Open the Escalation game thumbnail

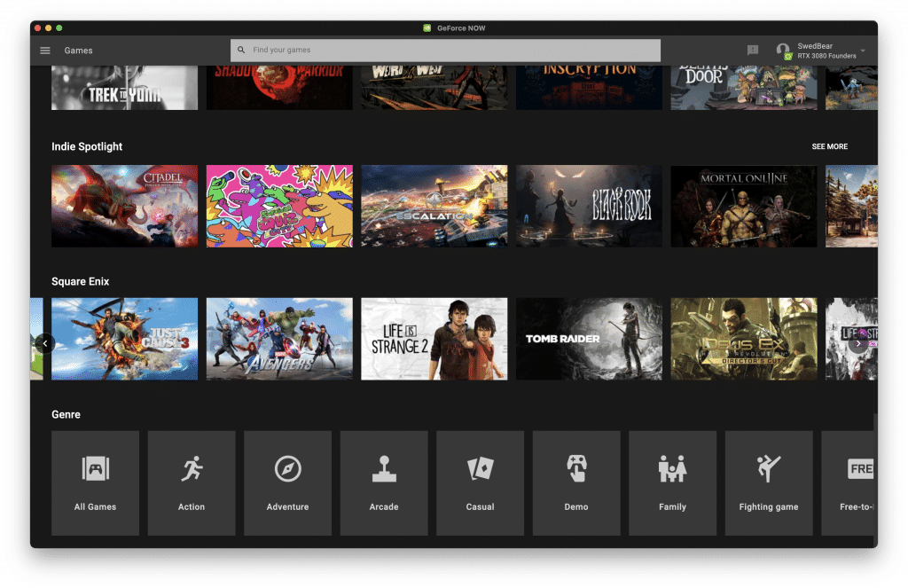(x=434, y=207)
